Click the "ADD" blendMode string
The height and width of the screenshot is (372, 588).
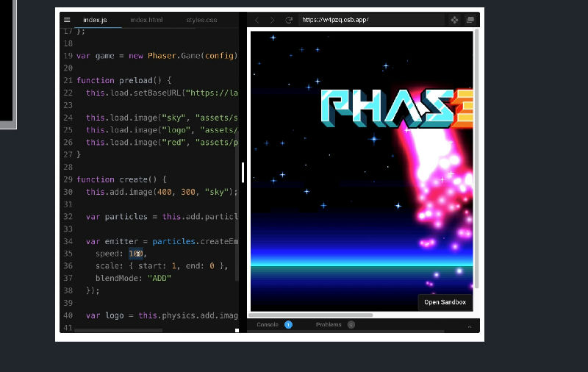[x=159, y=278]
